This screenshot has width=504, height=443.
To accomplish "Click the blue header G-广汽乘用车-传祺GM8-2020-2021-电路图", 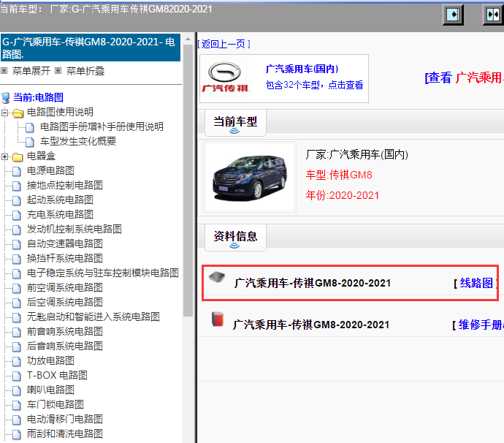I will (x=91, y=48).
